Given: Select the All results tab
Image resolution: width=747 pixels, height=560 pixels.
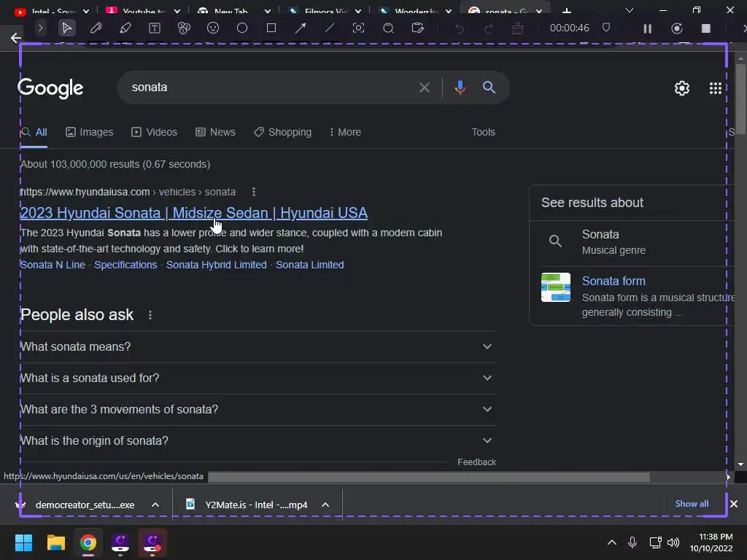Looking at the screenshot, I should (x=34, y=133).
